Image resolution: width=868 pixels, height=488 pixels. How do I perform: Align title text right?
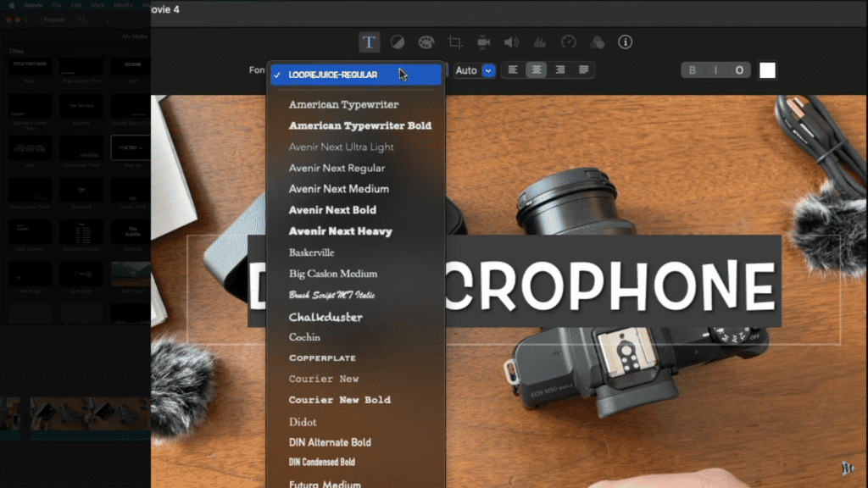(x=560, y=69)
